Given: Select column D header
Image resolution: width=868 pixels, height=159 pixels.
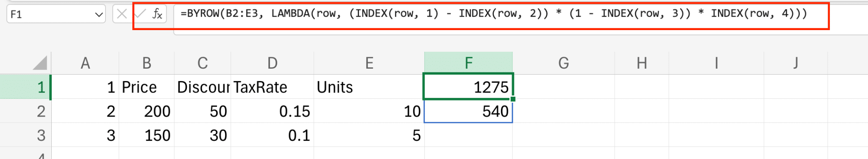Looking at the screenshot, I should coord(272,63).
